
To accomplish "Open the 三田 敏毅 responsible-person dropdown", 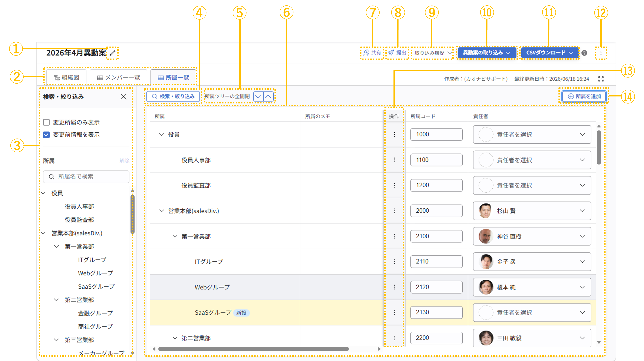I will 532,338.
